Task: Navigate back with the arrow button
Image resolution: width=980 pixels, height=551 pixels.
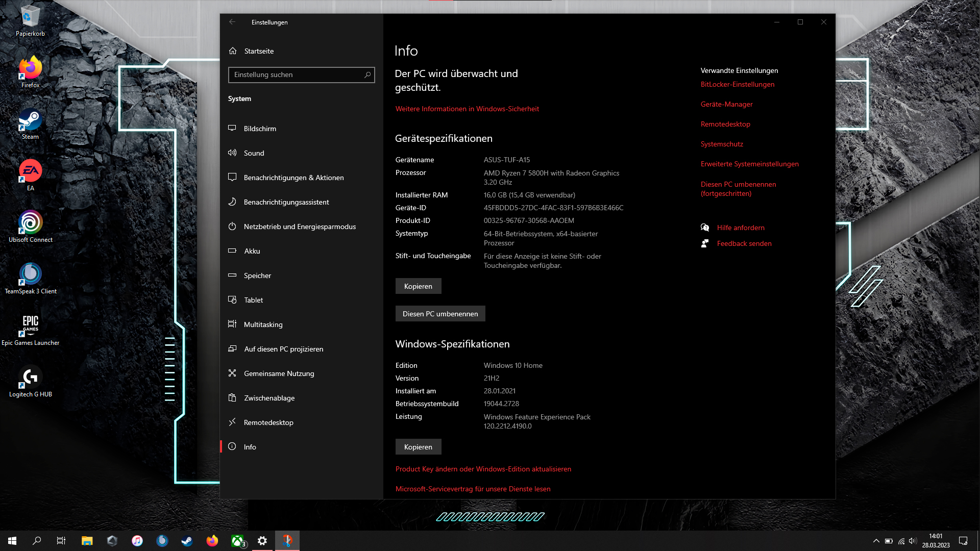Action: [x=232, y=22]
